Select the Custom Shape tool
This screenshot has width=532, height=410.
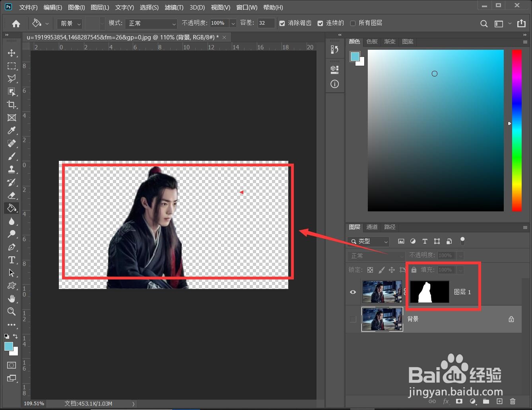point(12,285)
